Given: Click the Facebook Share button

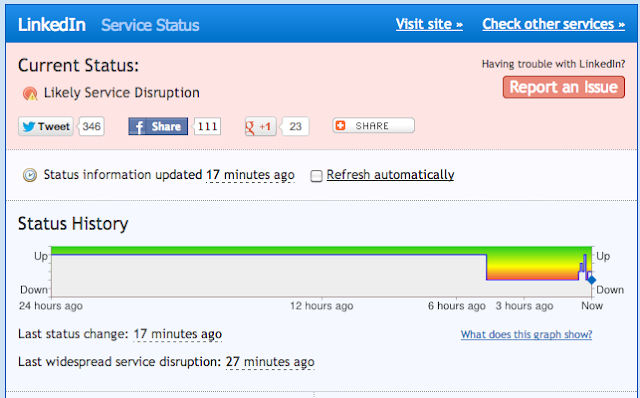Looking at the screenshot, I should (158, 127).
